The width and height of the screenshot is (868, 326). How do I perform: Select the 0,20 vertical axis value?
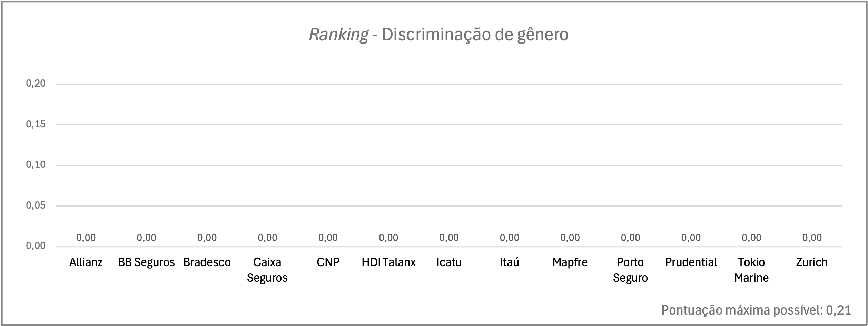tap(36, 84)
